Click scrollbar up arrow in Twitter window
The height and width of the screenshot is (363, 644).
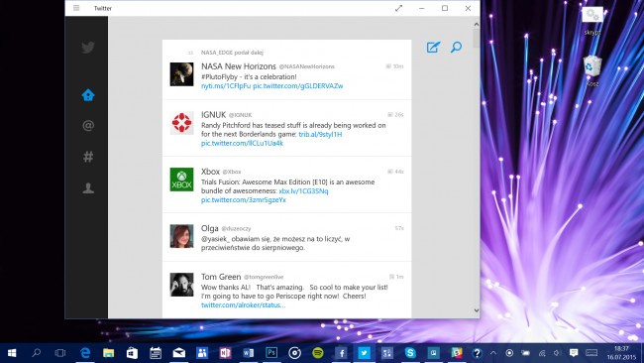pos(476,24)
